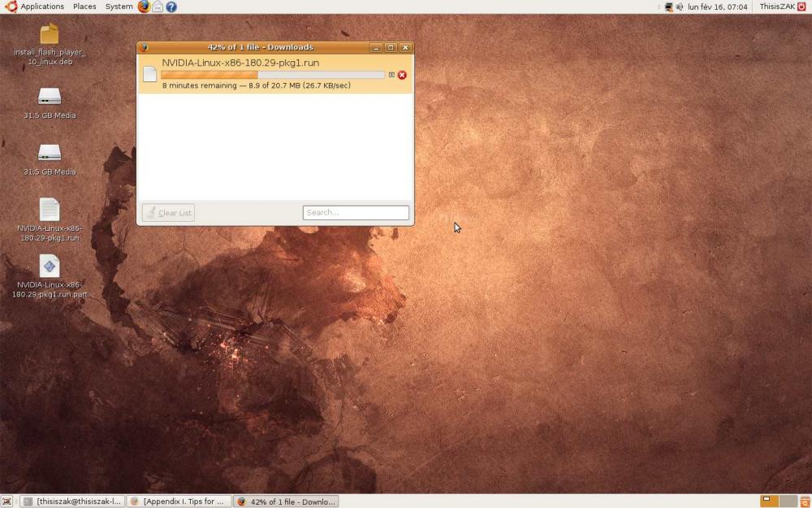This screenshot has height=508, width=812.
Task: Pause the NVIDIA driver download
Action: [x=391, y=75]
